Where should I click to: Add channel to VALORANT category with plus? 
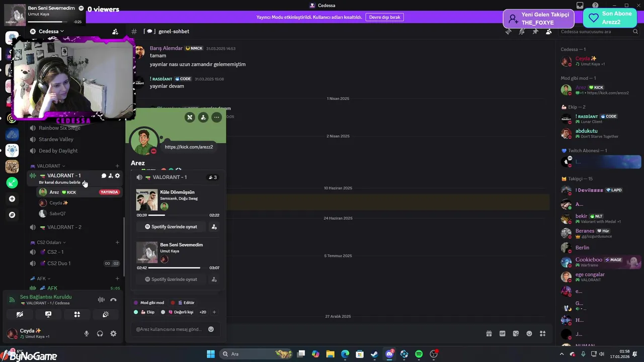coord(117,166)
